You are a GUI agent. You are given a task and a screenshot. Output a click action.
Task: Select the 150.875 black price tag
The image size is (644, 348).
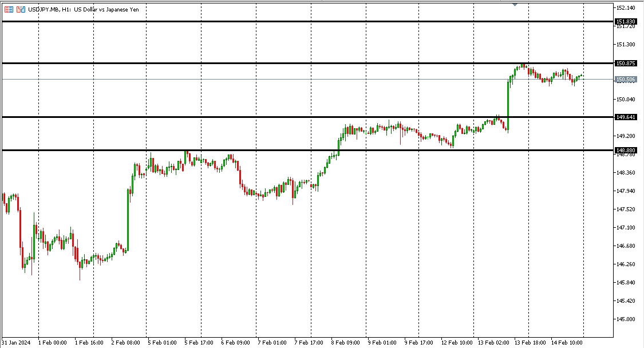625,63
